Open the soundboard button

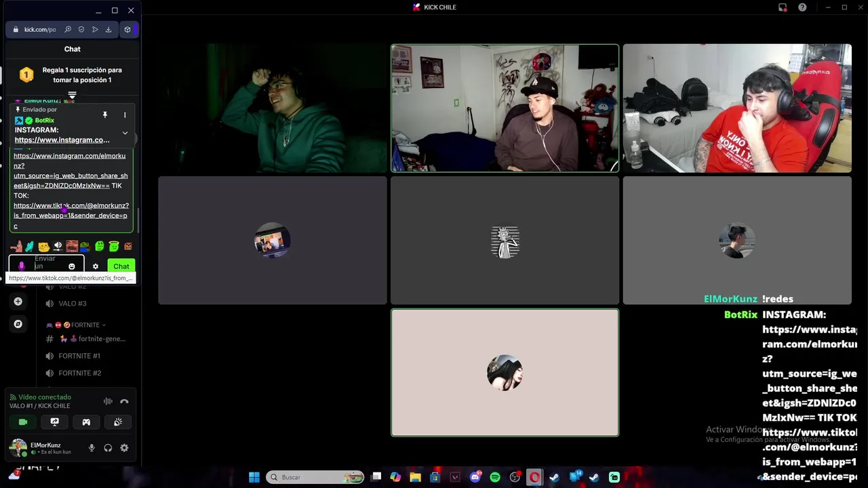(118, 422)
